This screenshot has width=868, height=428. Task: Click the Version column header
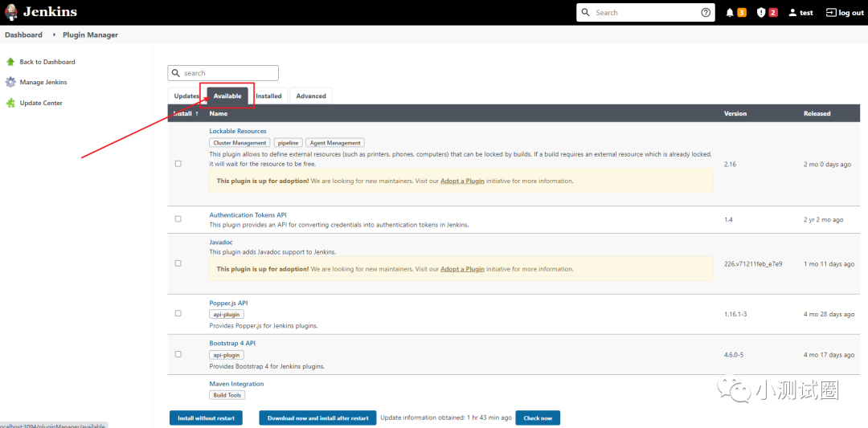(x=735, y=113)
